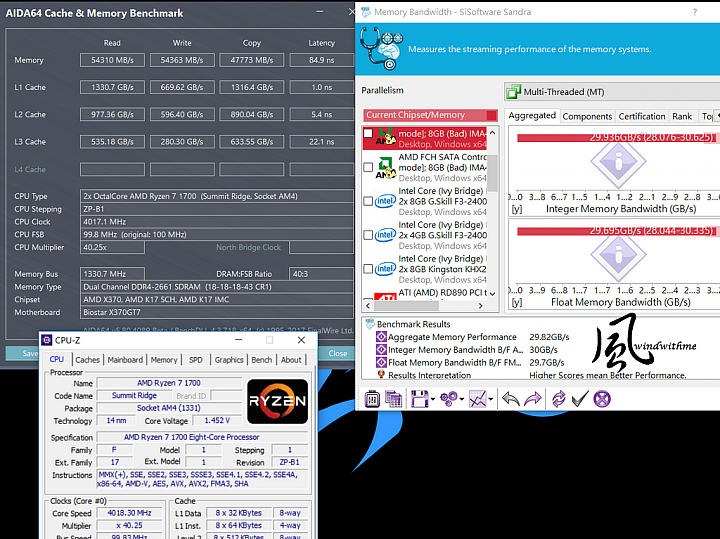The image size is (720, 539).
Task: Click the ATI logo of the RD890 PCI entry
Action: (385, 296)
